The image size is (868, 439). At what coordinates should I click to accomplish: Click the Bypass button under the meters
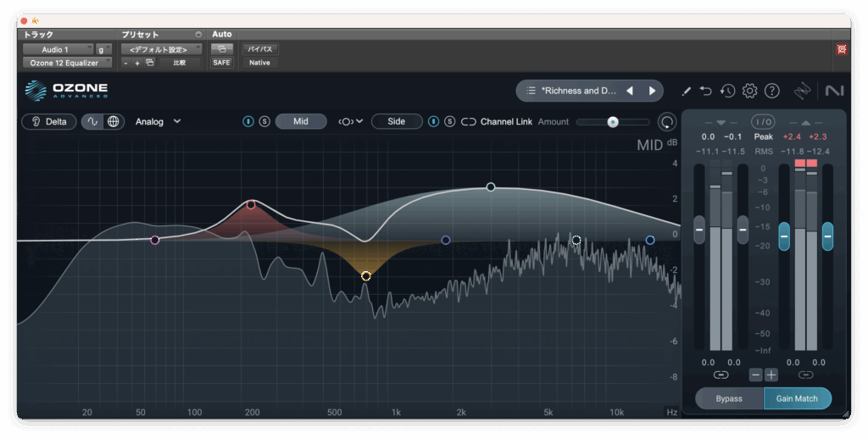(729, 398)
